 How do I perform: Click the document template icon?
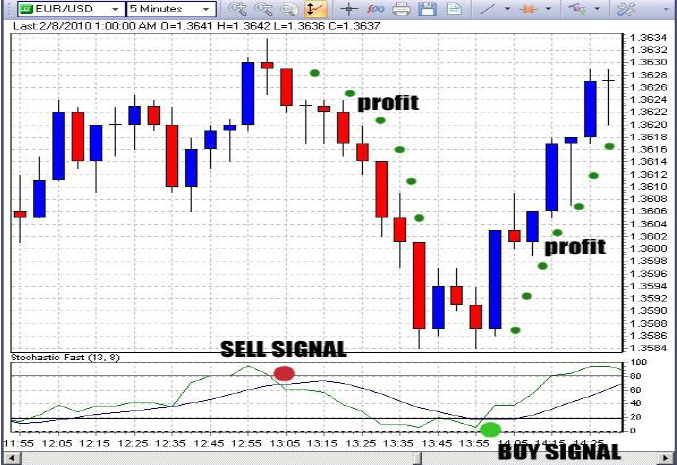(454, 9)
